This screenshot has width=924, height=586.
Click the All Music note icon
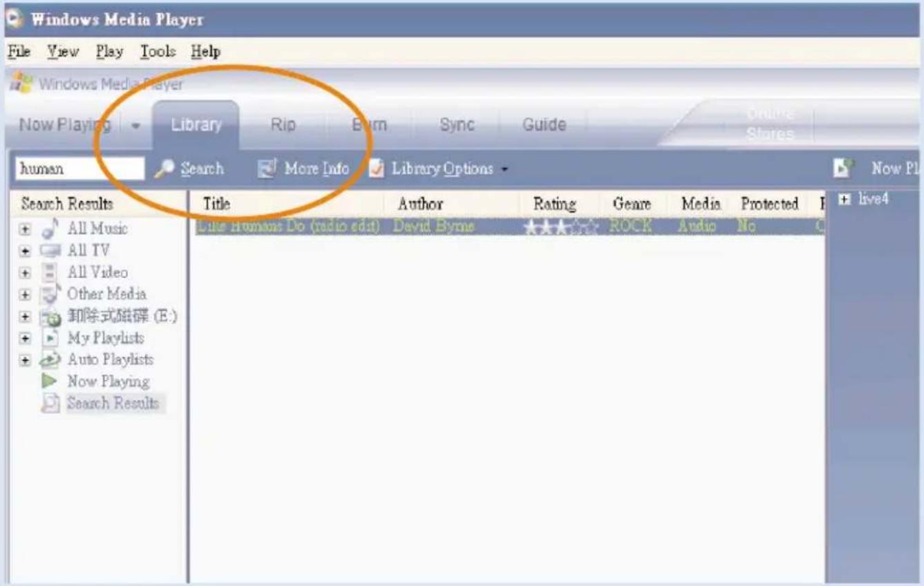coord(50,229)
